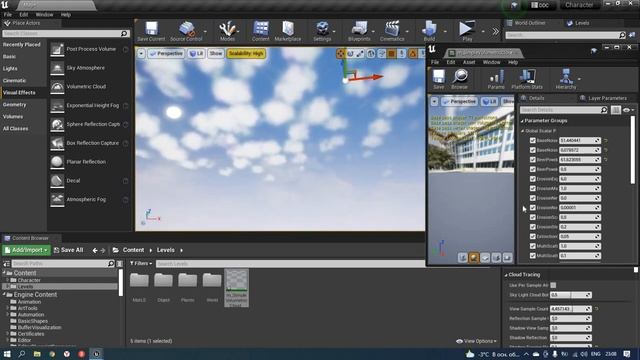
Task: Select Post Process Volume actor icon
Action: click(x=57, y=49)
